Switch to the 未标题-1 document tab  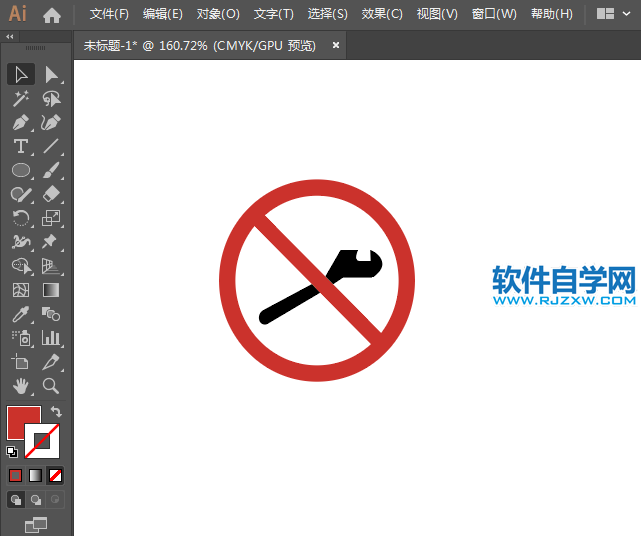(199, 45)
